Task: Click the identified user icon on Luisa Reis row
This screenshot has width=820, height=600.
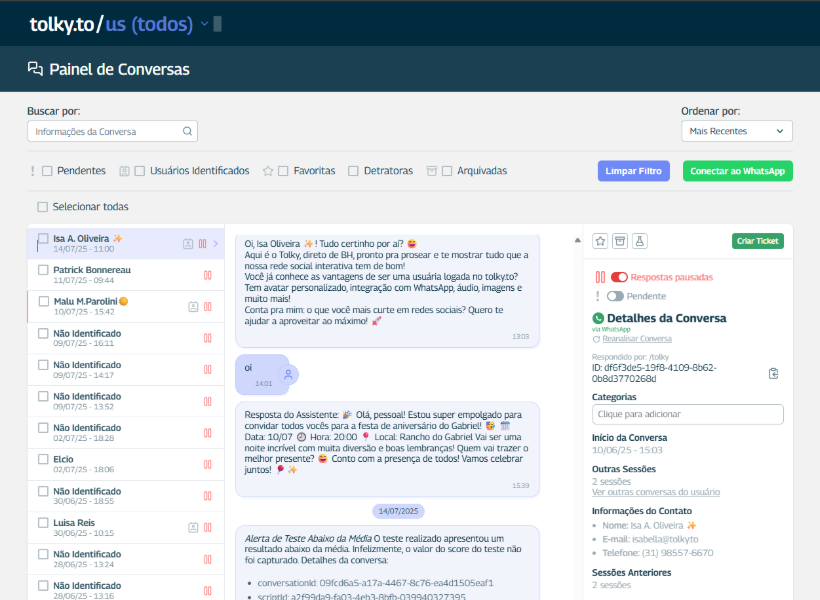Action: coord(193,527)
